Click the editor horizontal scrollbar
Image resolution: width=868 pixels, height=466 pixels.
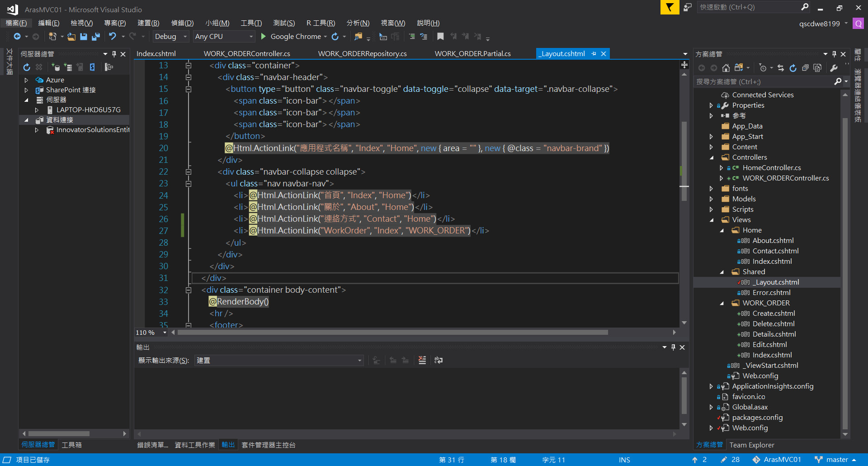[392, 333]
